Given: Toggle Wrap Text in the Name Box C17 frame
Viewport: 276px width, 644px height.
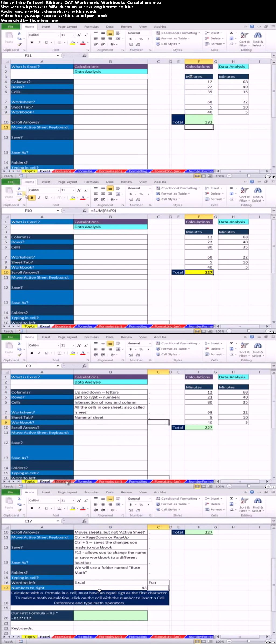Looking at the screenshot, I should coord(118,499).
